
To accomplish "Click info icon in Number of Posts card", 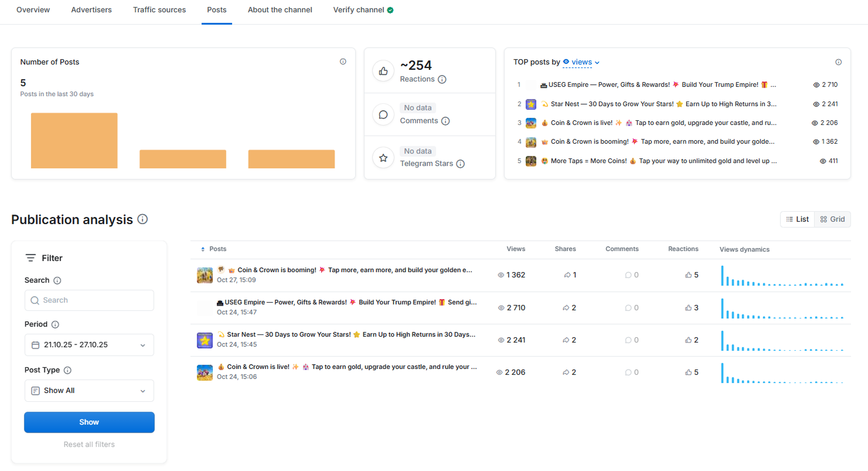I will (343, 62).
